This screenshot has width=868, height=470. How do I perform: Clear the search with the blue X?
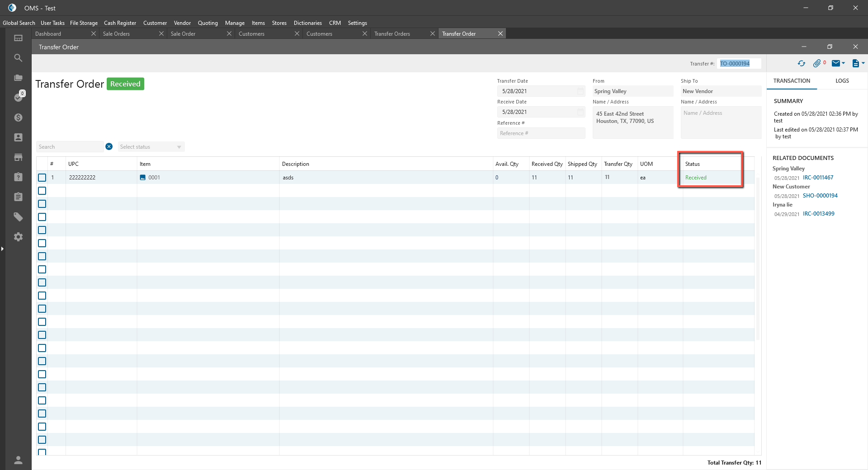(109, 146)
